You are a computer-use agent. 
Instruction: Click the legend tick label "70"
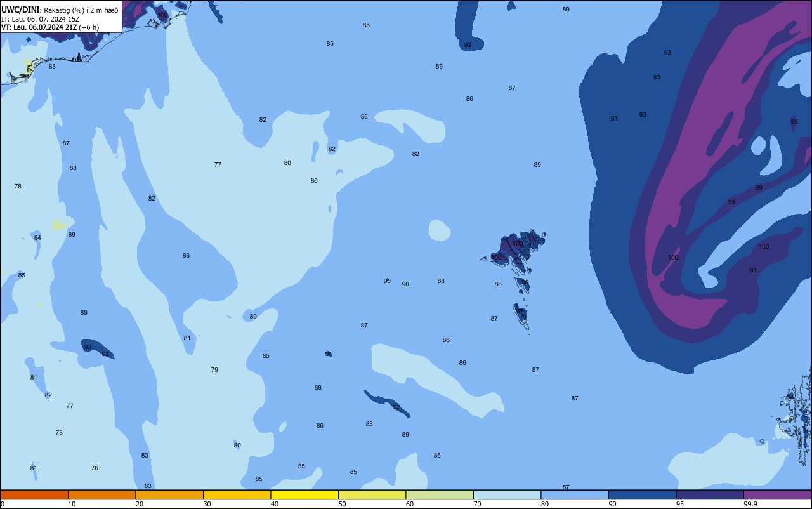[x=477, y=504]
